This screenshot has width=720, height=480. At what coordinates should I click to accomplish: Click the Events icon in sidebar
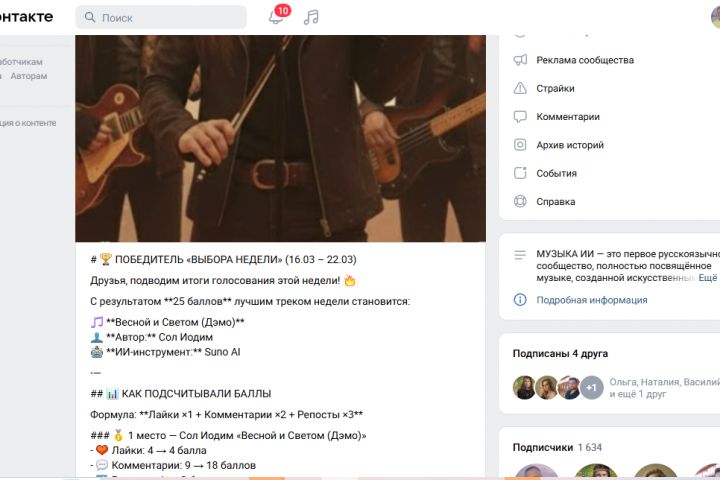[x=520, y=173]
